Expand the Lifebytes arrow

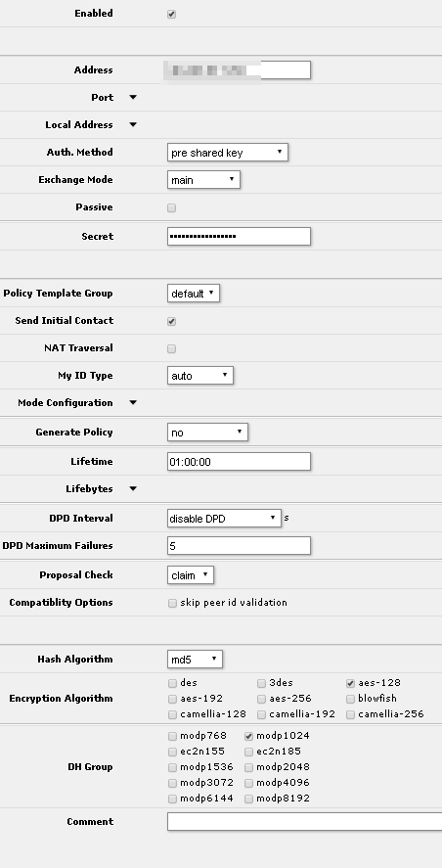[133, 489]
